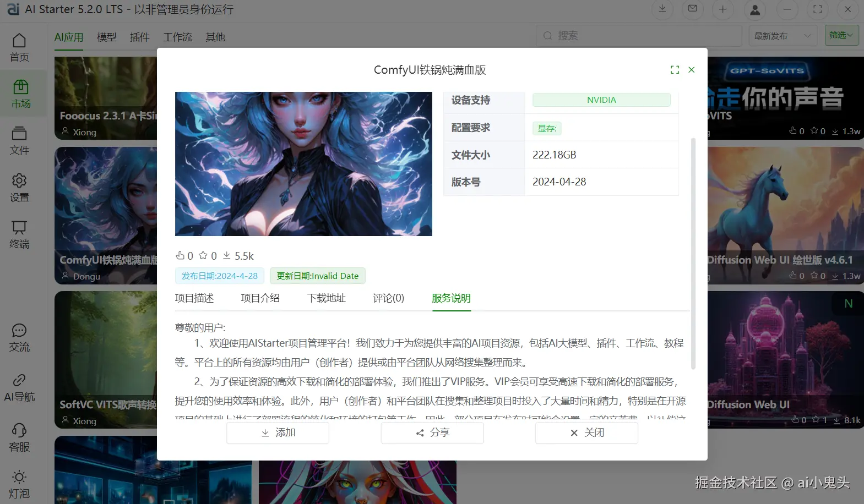Open the user account icon in title bar
The width and height of the screenshot is (864, 504).
pyautogui.click(x=755, y=9)
